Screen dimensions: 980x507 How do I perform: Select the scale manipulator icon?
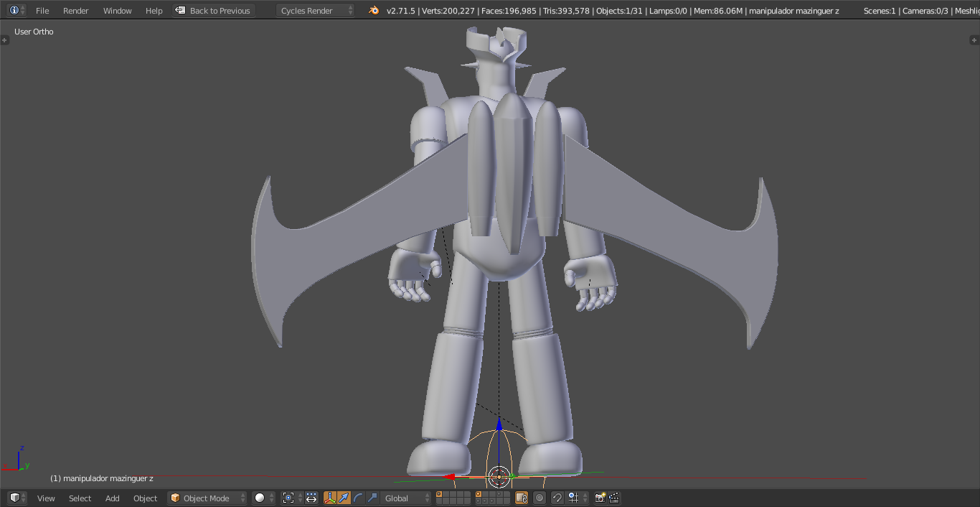[372, 498]
